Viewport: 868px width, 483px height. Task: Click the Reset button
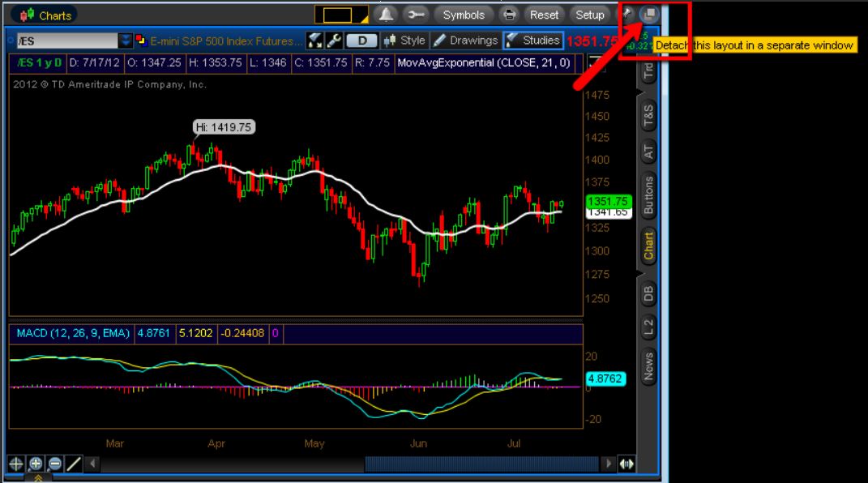pyautogui.click(x=544, y=15)
